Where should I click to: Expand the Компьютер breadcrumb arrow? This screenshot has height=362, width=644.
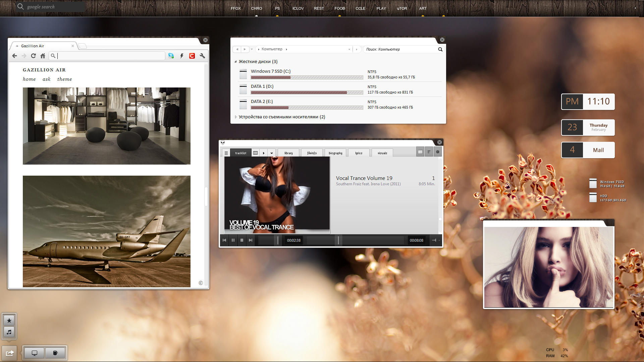pyautogui.click(x=286, y=49)
